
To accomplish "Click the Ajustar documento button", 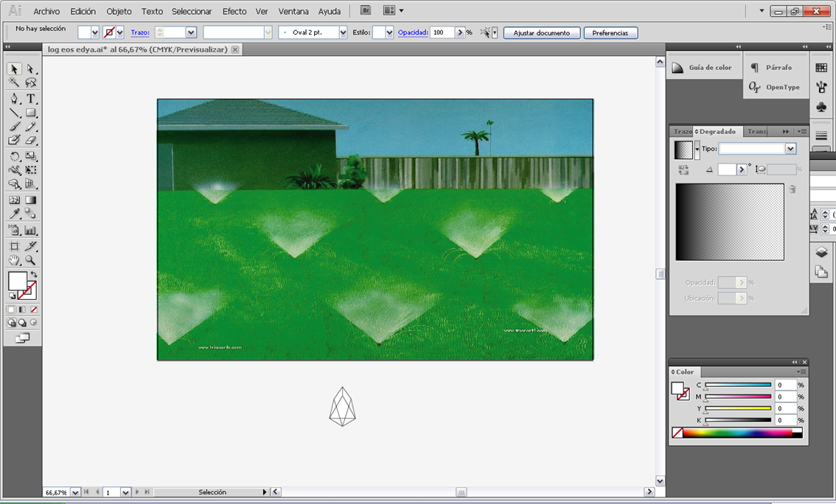I will [x=541, y=33].
